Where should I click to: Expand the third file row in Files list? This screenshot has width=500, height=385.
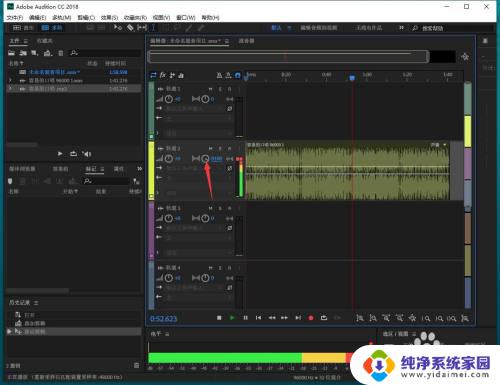tap(10, 88)
